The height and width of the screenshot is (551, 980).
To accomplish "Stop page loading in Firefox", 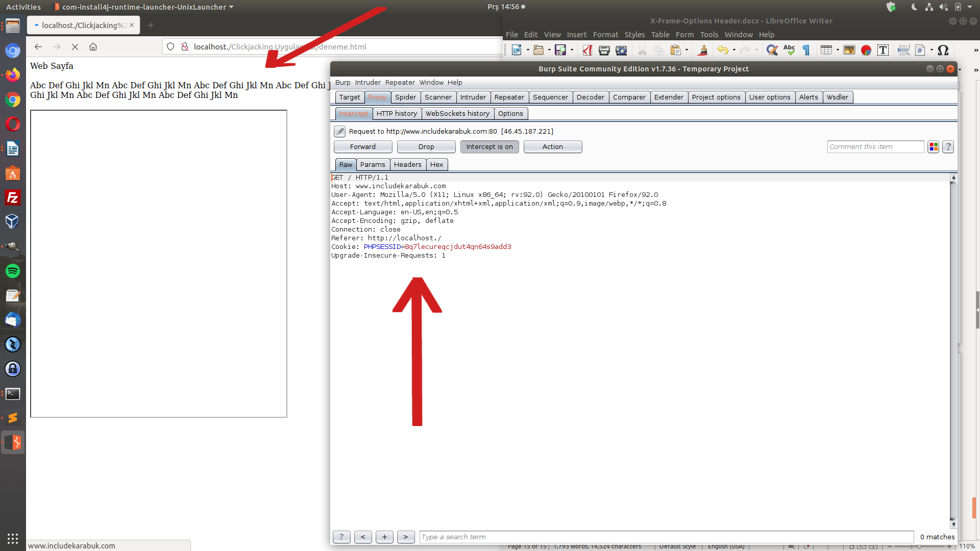I will tap(75, 47).
